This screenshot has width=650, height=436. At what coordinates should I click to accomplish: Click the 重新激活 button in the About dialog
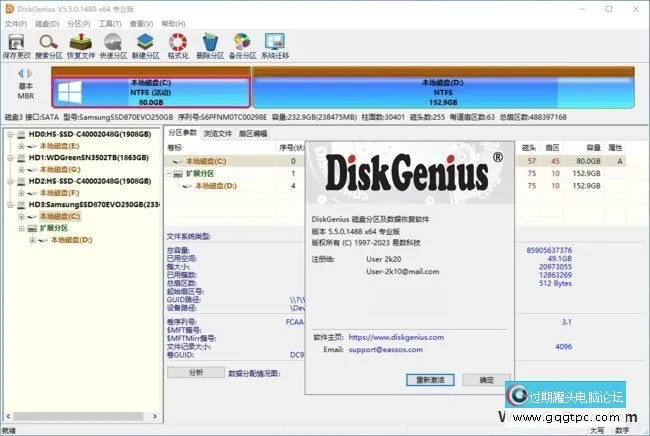[430, 380]
